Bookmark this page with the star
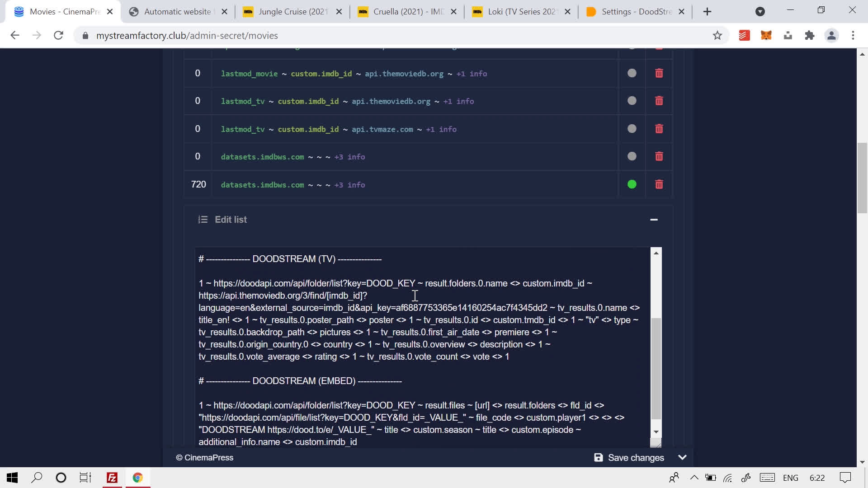This screenshot has width=868, height=488. coord(717,35)
